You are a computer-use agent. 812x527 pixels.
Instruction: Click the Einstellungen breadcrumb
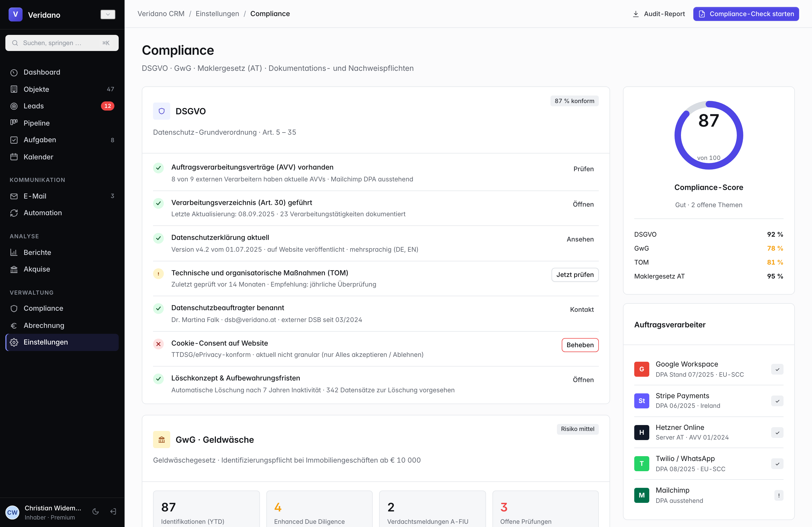(217, 14)
